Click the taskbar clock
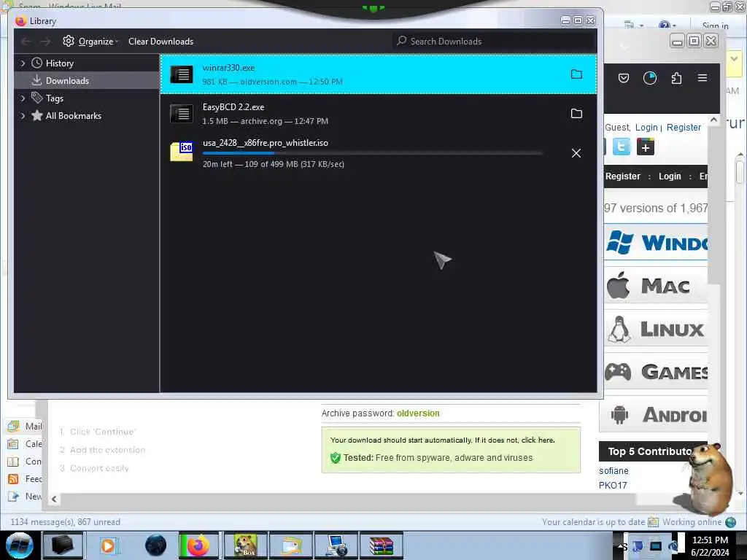 pos(710,545)
